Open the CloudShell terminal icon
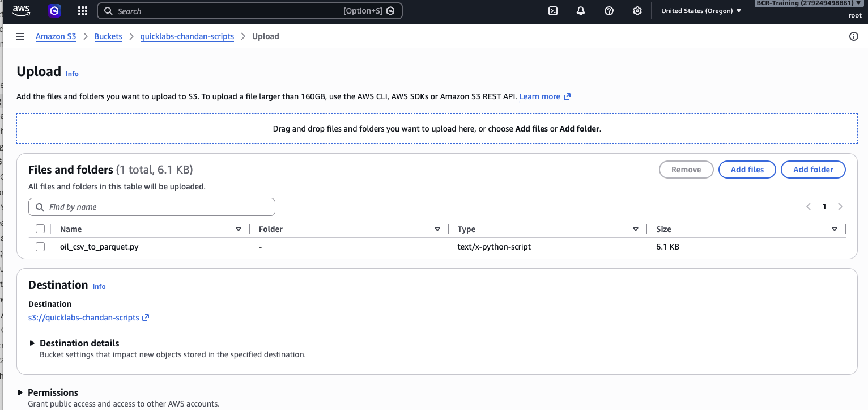 click(x=553, y=11)
